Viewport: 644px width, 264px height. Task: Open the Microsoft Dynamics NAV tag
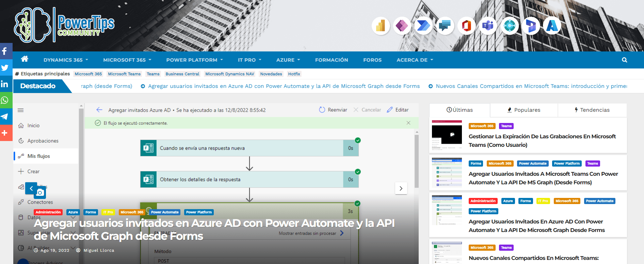[230, 74]
